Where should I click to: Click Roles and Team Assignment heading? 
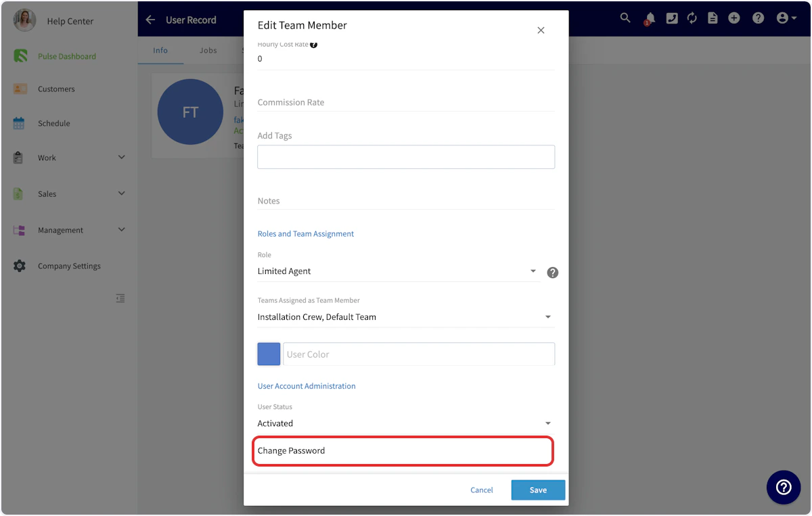(x=306, y=234)
